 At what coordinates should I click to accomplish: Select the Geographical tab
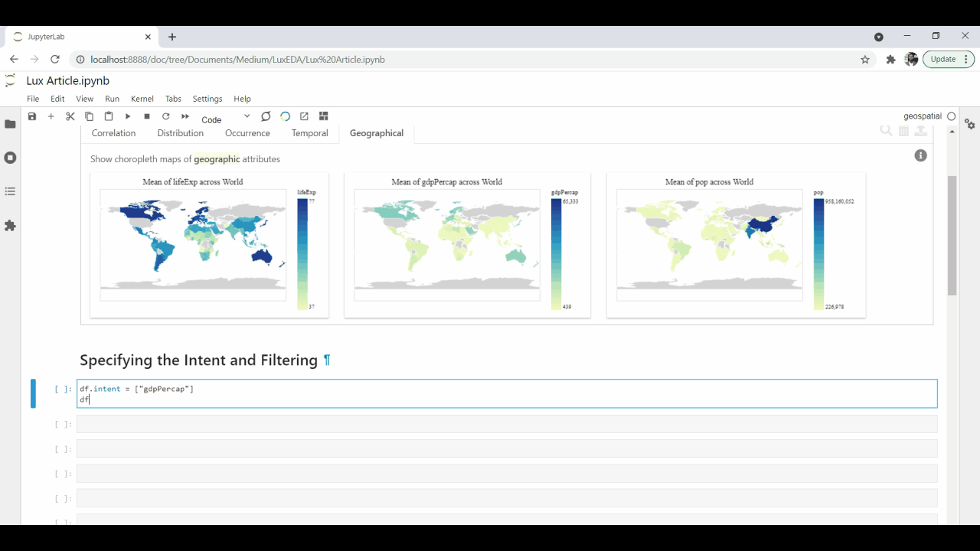coord(377,133)
